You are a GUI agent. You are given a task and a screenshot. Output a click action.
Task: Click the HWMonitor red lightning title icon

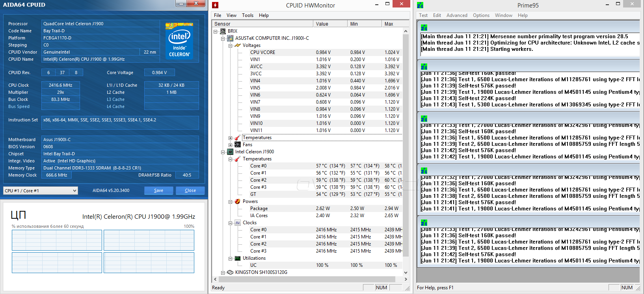click(215, 5)
